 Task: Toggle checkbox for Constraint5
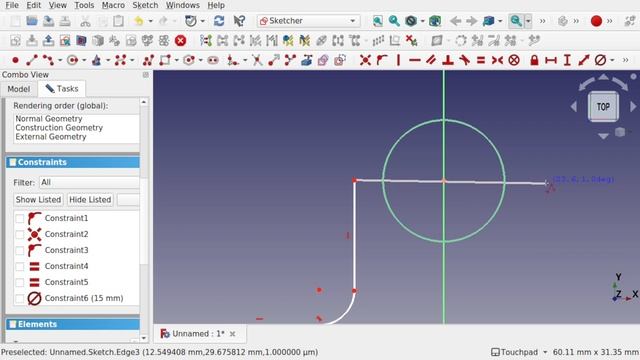click(x=20, y=282)
